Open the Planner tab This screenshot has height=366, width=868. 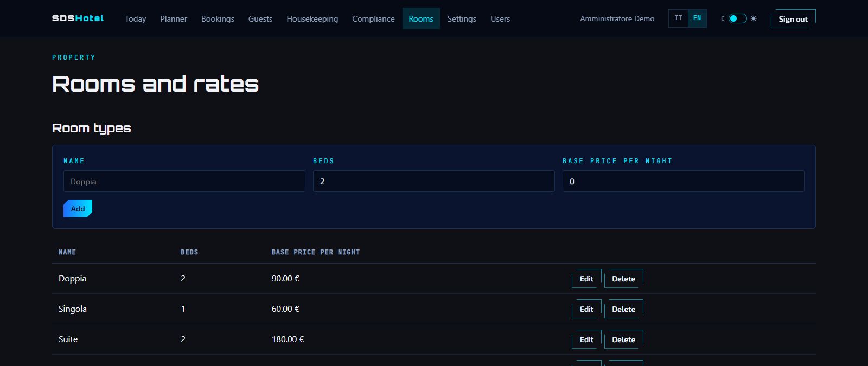point(174,18)
